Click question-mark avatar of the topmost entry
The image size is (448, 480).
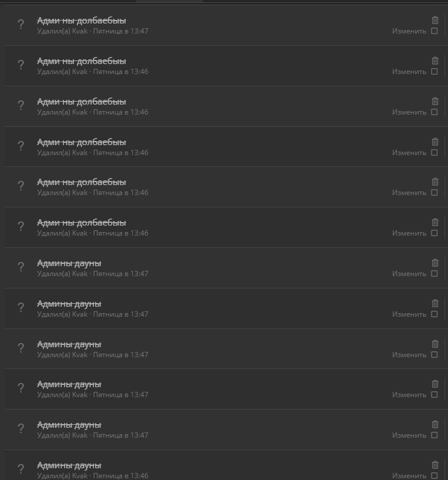tap(21, 24)
